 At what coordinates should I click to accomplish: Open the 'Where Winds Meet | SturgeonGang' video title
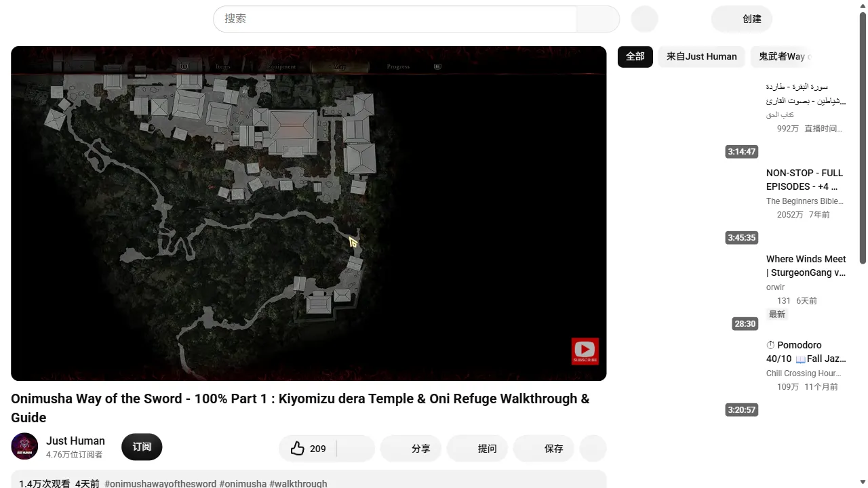[x=806, y=266]
